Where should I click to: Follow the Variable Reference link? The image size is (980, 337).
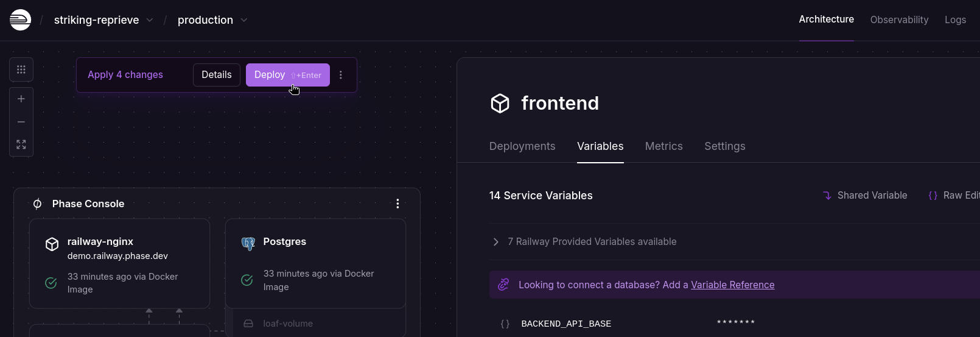(732, 285)
